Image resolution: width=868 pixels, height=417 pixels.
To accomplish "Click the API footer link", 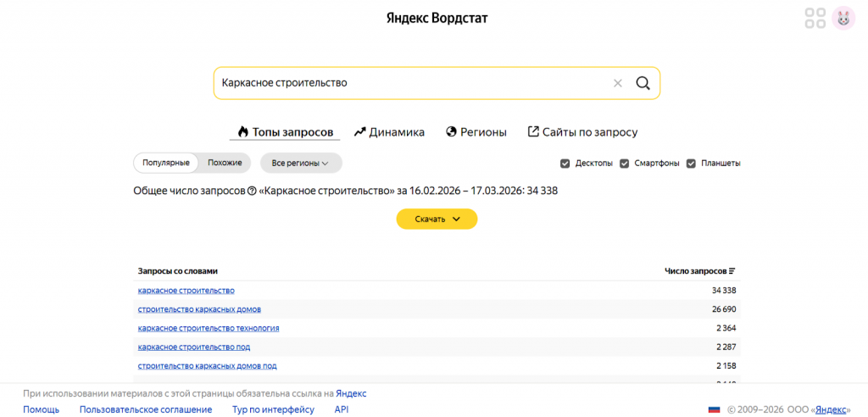I will click(x=342, y=410).
